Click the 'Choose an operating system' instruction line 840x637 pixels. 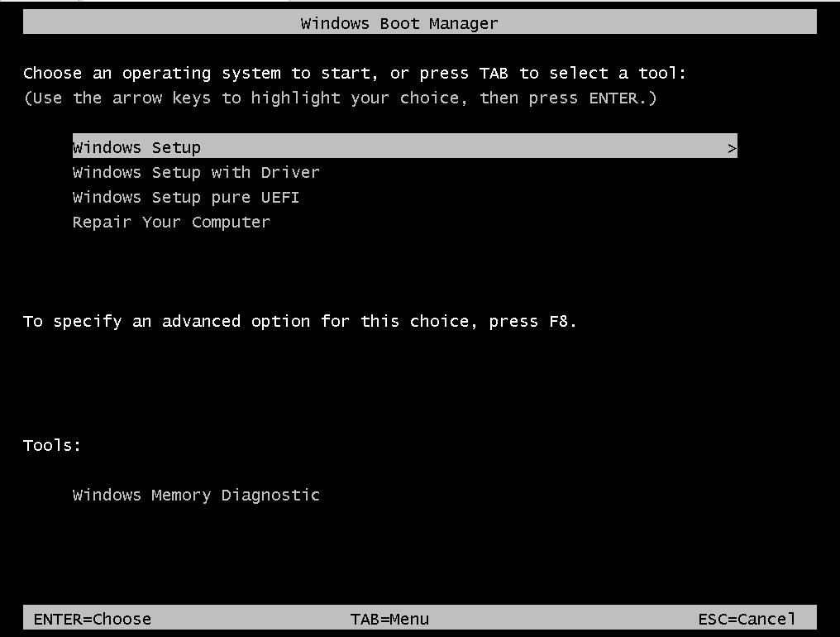pyautogui.click(x=355, y=74)
